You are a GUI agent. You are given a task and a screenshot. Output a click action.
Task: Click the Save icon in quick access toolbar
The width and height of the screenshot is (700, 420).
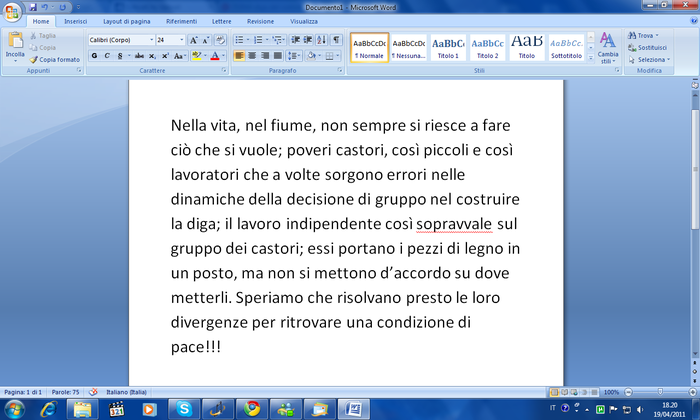pos(33,8)
